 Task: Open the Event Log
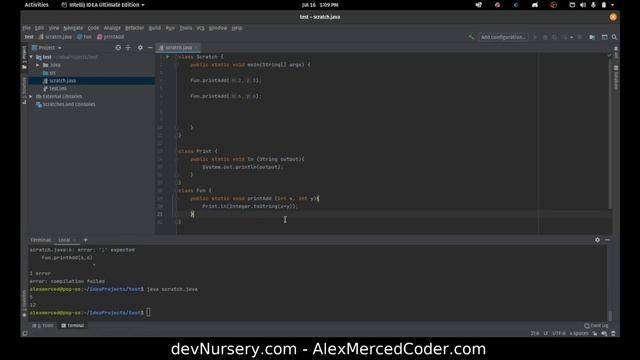pyautogui.click(x=596, y=326)
